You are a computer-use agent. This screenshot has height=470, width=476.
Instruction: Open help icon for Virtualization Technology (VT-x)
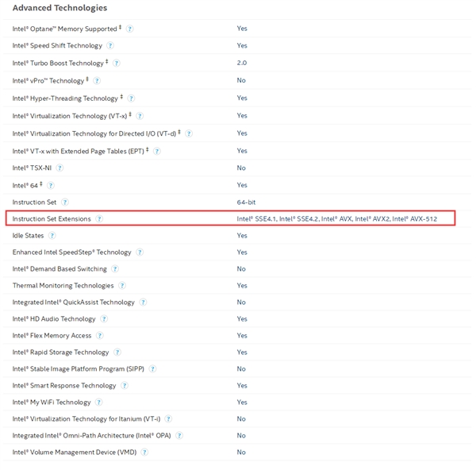(140, 116)
